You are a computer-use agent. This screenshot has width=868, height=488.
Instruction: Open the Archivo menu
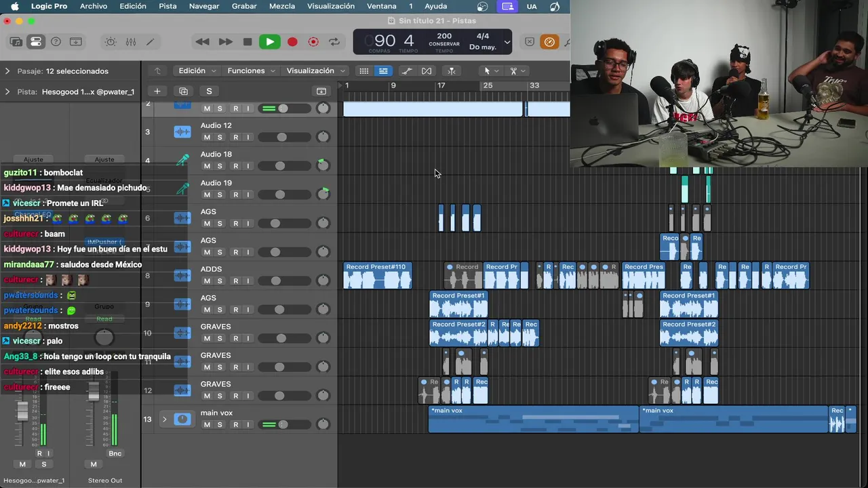[x=94, y=6]
